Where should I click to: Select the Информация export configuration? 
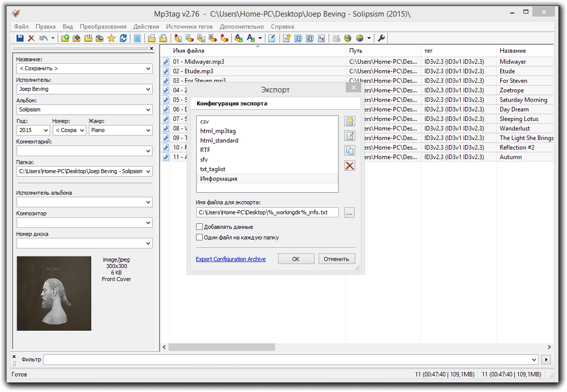[267, 179]
